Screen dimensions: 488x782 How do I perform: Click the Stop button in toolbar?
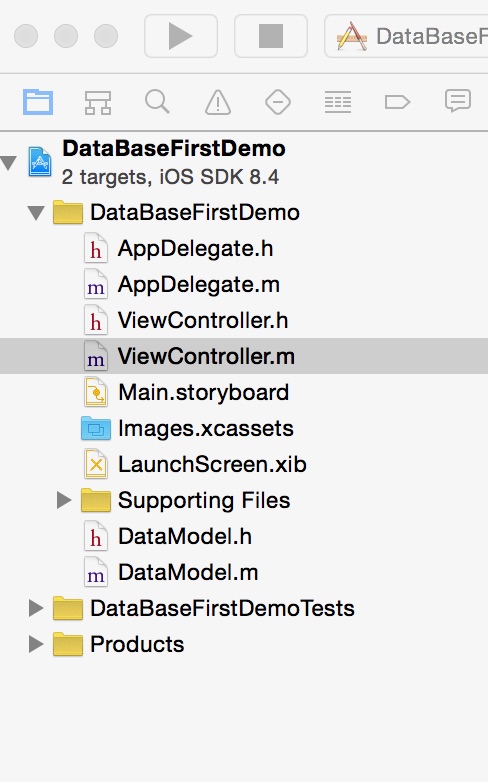[x=270, y=36]
